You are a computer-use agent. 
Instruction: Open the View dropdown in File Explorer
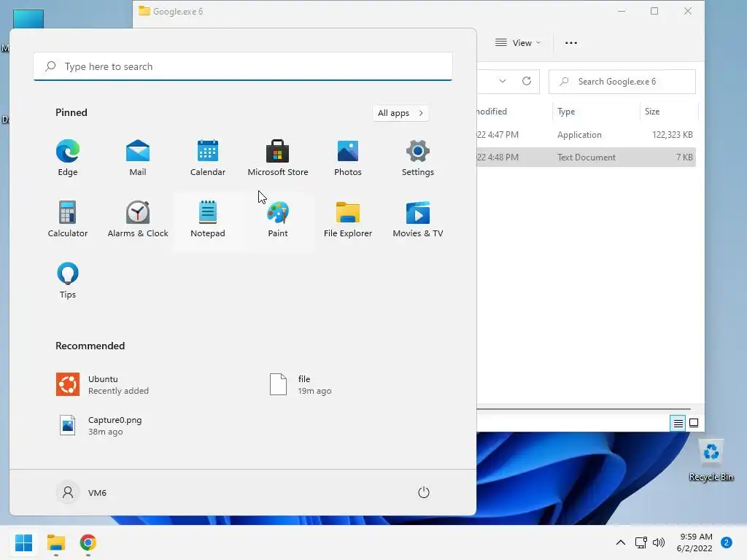[518, 43]
